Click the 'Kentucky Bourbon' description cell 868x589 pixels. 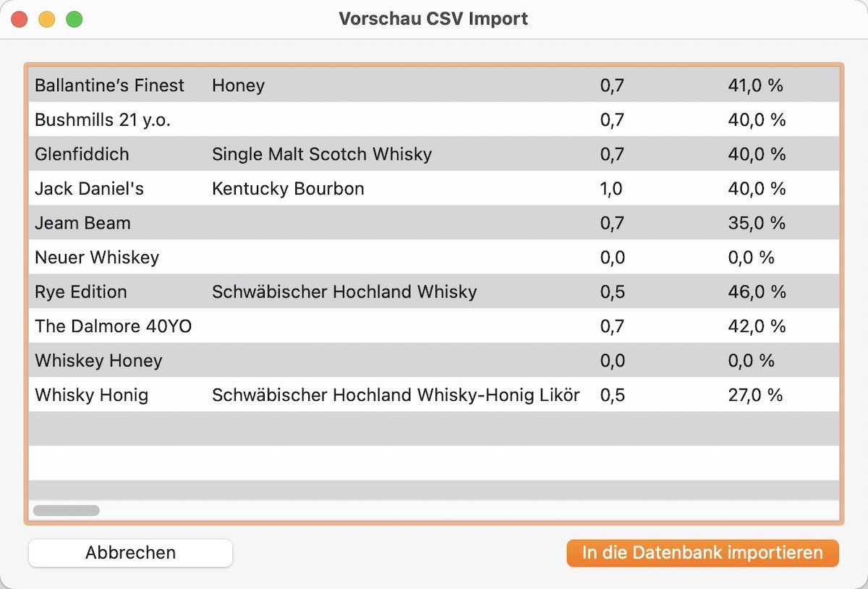tap(288, 189)
